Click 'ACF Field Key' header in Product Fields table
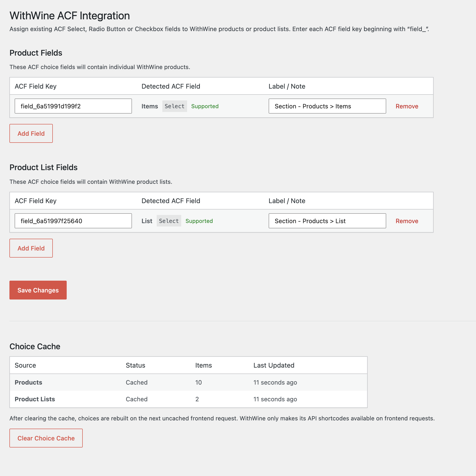Image resolution: width=476 pixels, height=476 pixels. (x=36, y=86)
